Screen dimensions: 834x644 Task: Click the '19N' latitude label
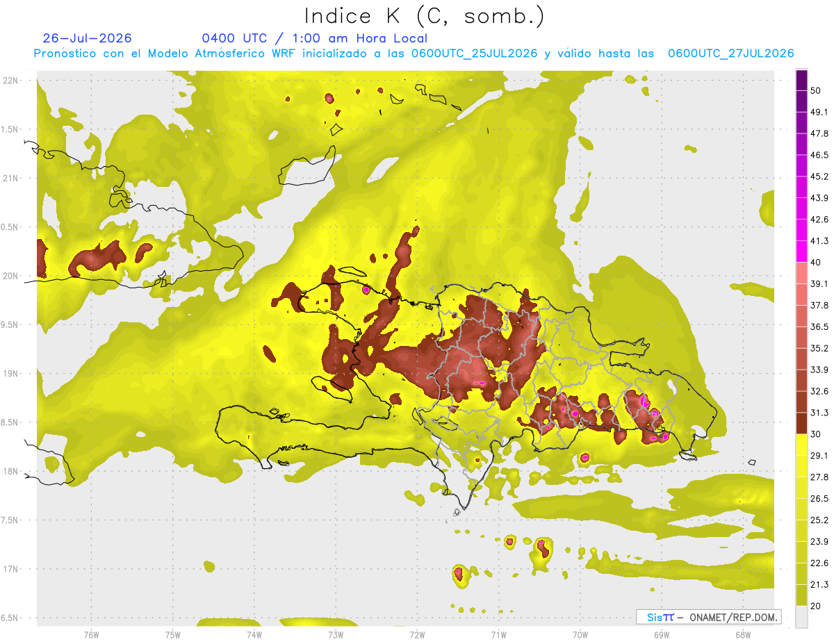11,374
